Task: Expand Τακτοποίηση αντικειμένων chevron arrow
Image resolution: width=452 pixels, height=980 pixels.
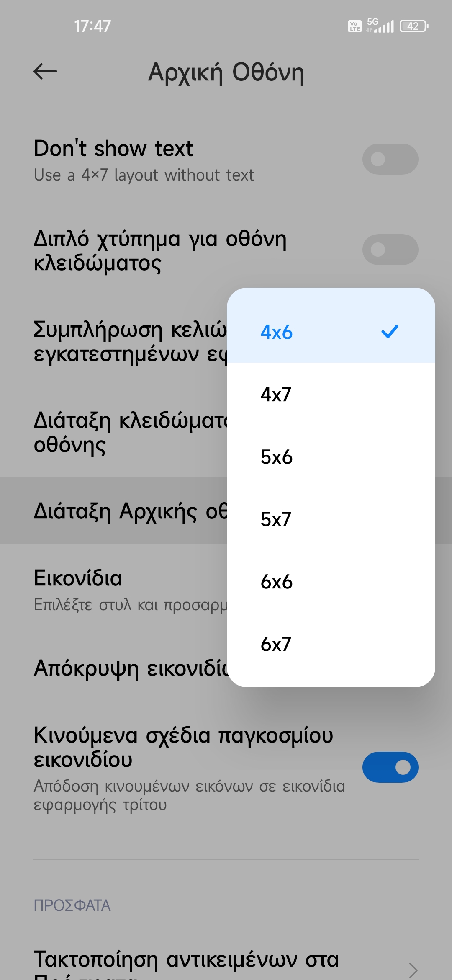Action: pyautogui.click(x=413, y=969)
